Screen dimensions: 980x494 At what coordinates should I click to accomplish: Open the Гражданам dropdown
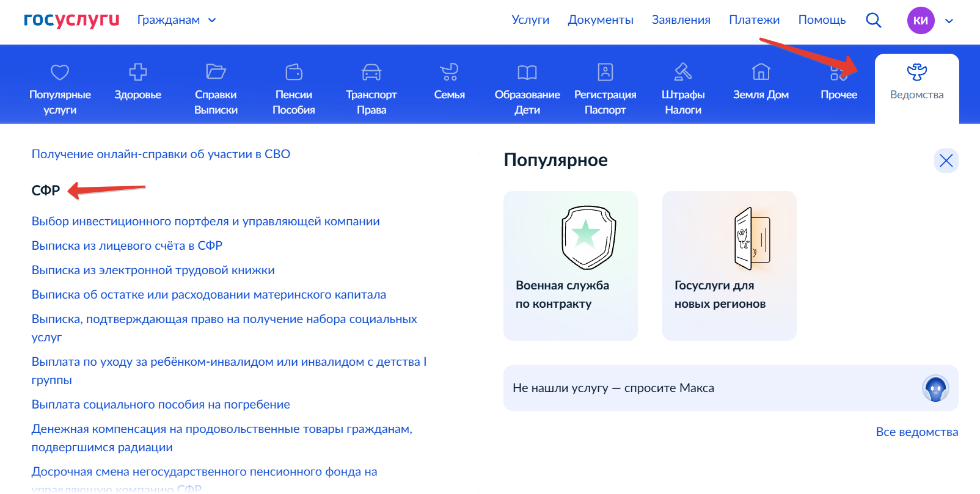point(177,20)
